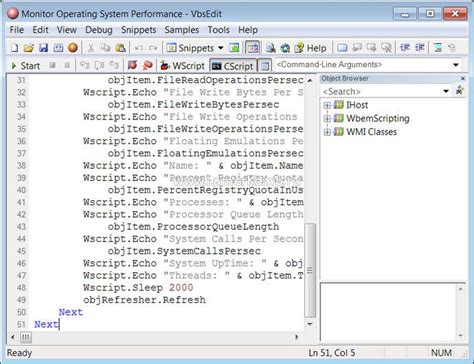Step into with the first debug-step icon

[x=84, y=65]
